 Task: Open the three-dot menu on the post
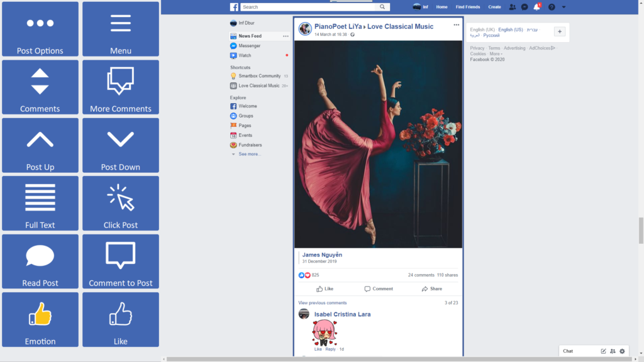(457, 25)
